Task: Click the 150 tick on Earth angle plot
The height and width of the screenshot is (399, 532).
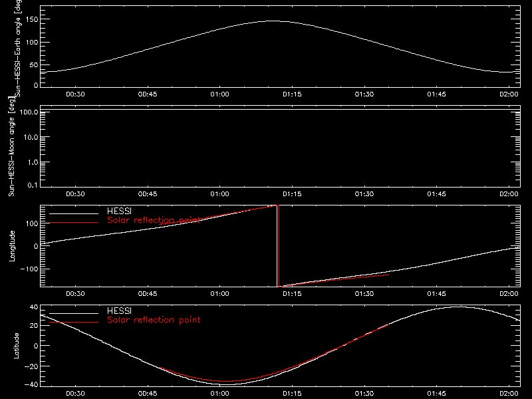Action: [x=32, y=19]
